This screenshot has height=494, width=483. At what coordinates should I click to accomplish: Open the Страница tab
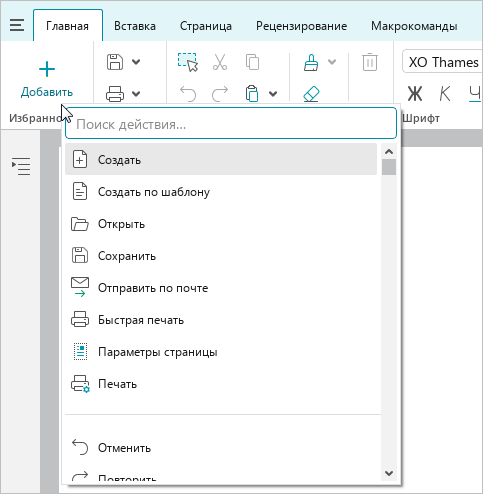206,26
